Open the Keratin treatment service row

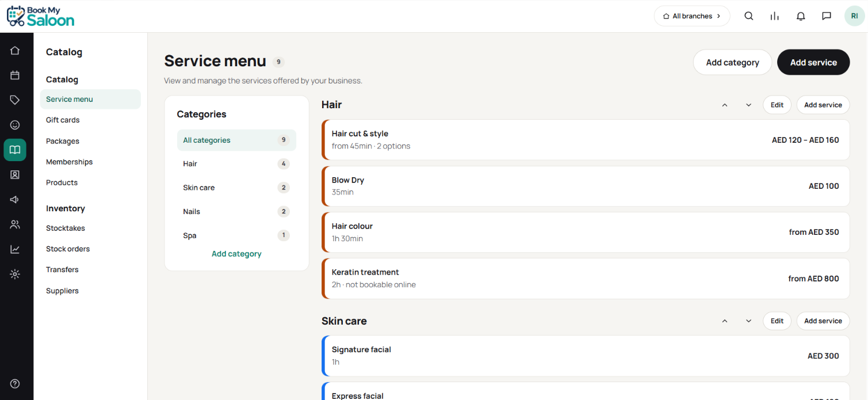click(586, 279)
